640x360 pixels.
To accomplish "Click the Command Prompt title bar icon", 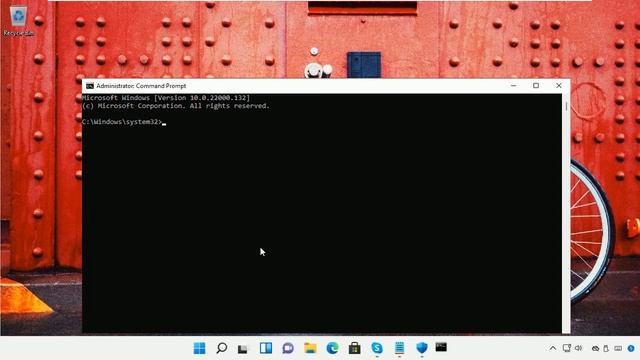I will pos(90,86).
